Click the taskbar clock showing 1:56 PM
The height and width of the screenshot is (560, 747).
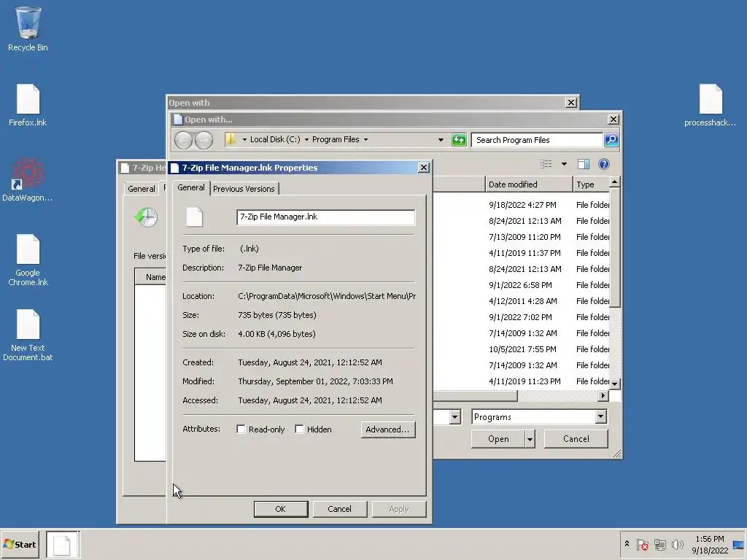pyautogui.click(x=710, y=545)
